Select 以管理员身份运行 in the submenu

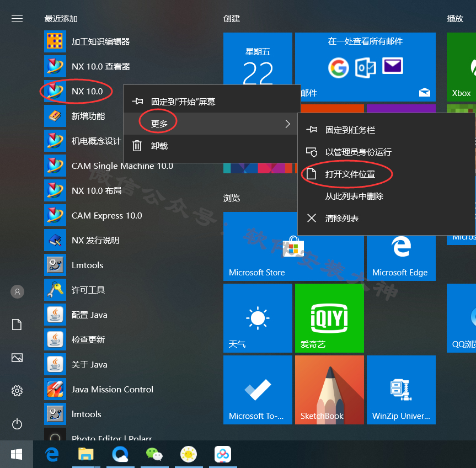pos(386,152)
